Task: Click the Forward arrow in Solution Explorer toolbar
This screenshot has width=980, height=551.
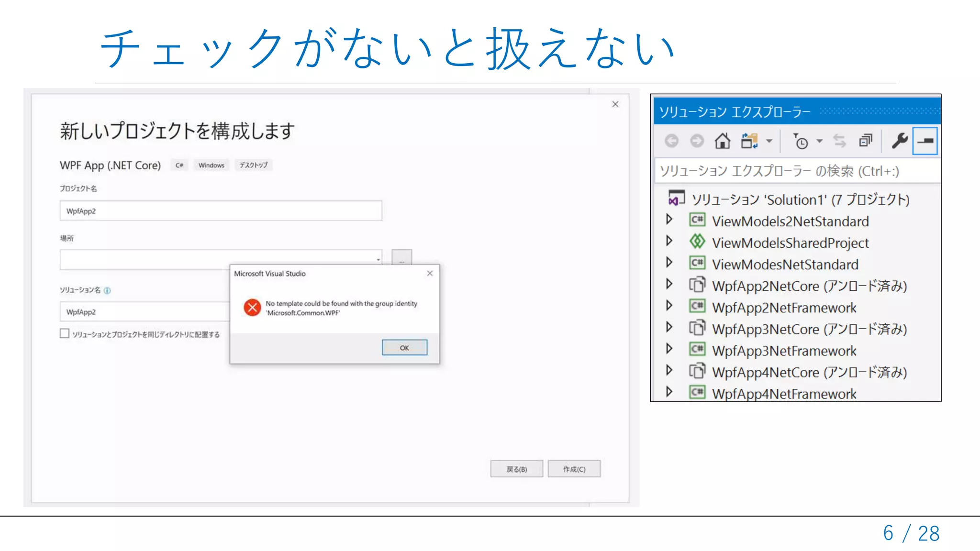Action: 697,141
